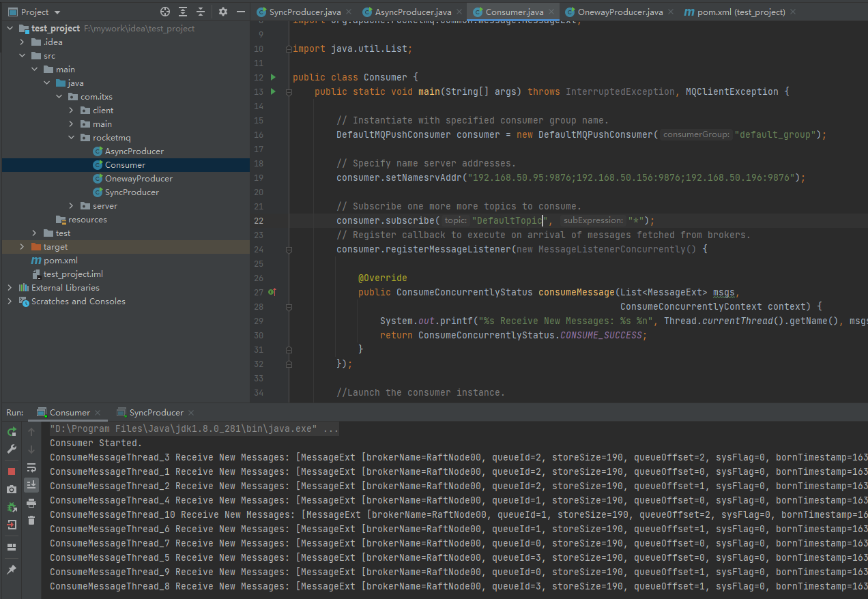Collapse the rocketmq package
This screenshot has height=599, width=868.
coord(72,138)
